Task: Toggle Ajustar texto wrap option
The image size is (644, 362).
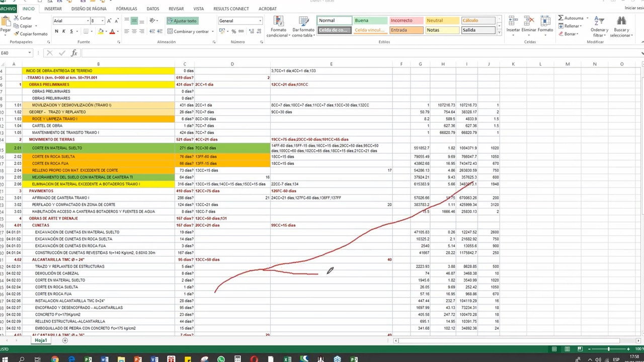Action: click(182, 21)
